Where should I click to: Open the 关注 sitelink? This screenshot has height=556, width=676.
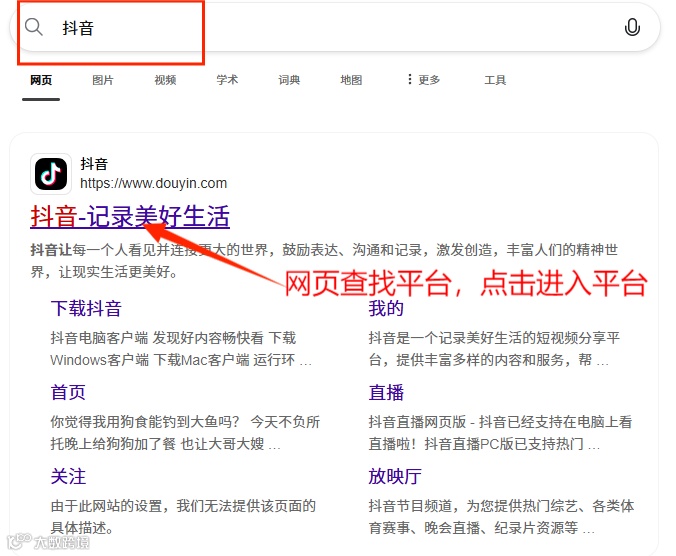pos(68,477)
